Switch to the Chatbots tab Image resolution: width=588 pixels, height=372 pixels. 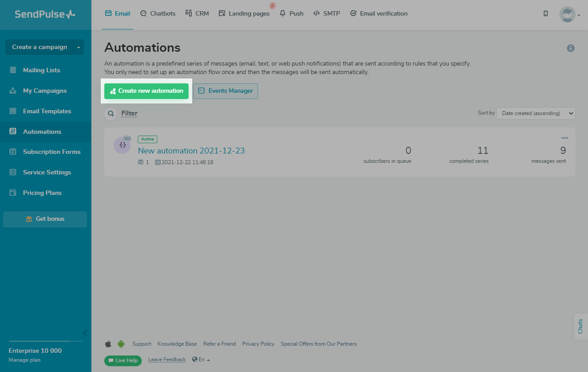[158, 14]
